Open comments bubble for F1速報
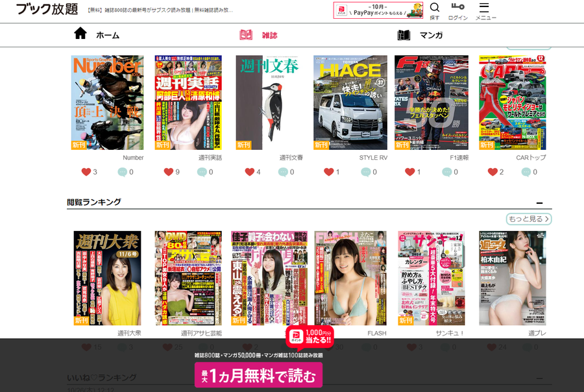Image resolution: width=584 pixels, height=392 pixels. 447,172
